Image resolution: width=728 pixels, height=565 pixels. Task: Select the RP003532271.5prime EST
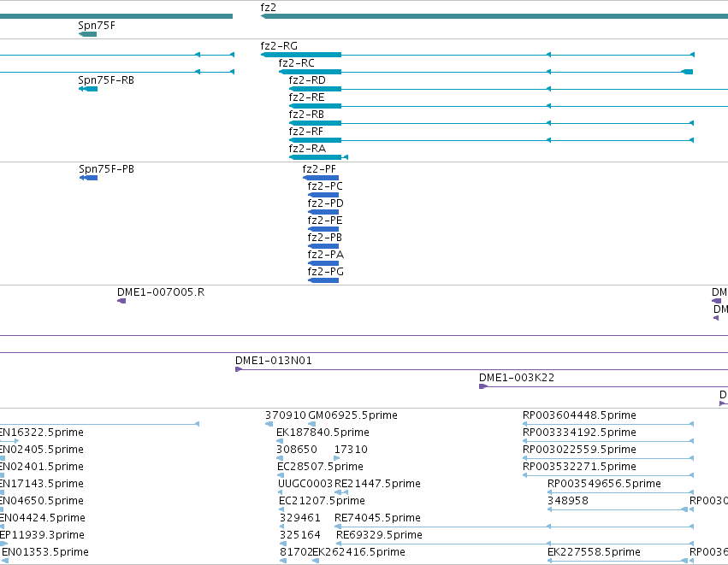click(608, 475)
